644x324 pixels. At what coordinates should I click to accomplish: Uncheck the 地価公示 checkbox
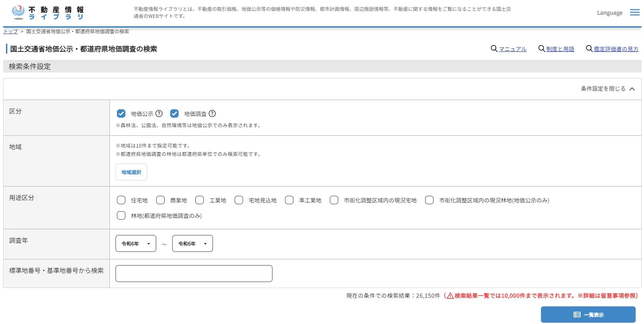click(x=121, y=113)
